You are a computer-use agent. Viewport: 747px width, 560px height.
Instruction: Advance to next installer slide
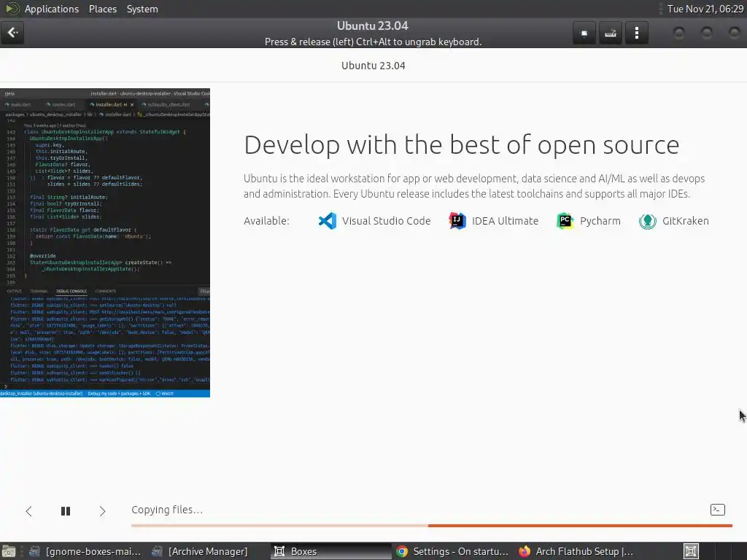(x=102, y=511)
